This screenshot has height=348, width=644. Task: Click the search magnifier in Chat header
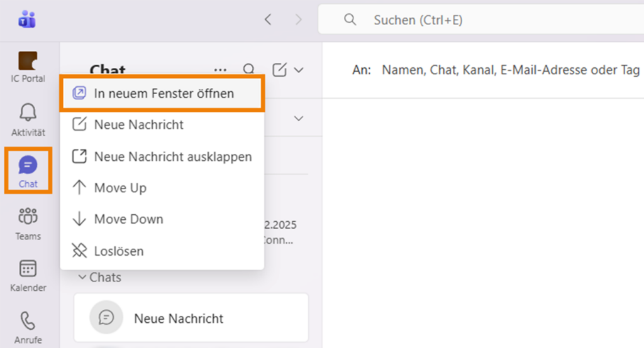point(249,70)
